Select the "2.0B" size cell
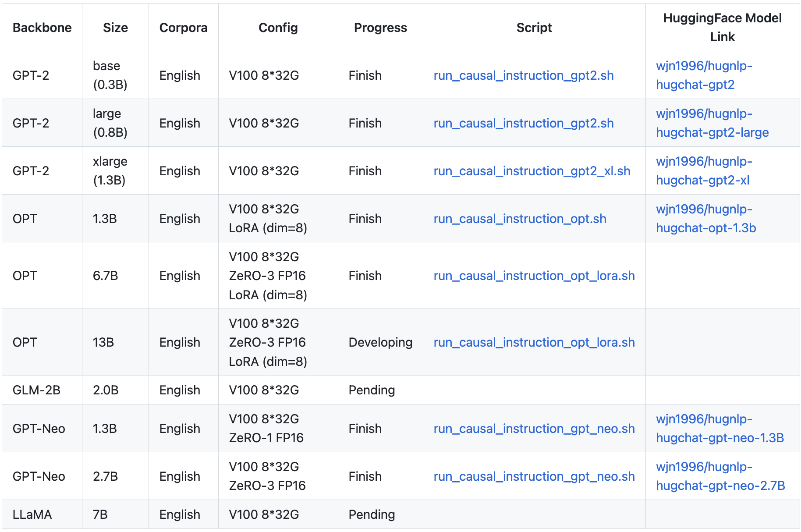The image size is (801, 532). click(115, 390)
